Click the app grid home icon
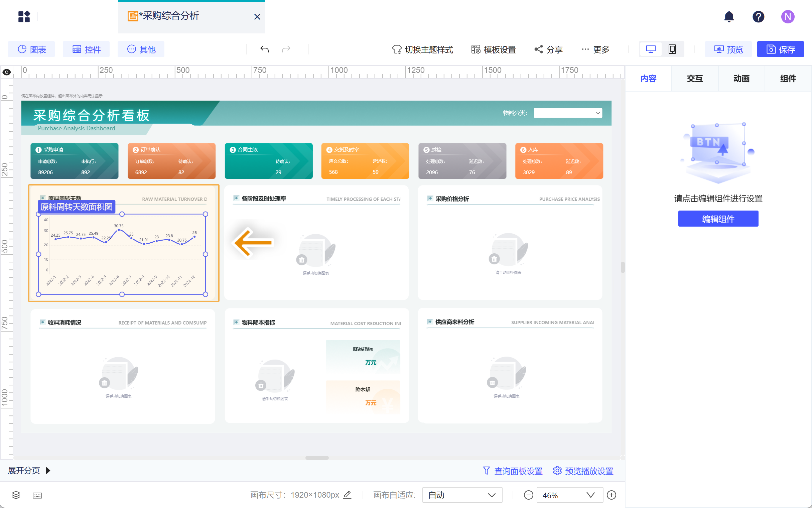 coord(24,16)
